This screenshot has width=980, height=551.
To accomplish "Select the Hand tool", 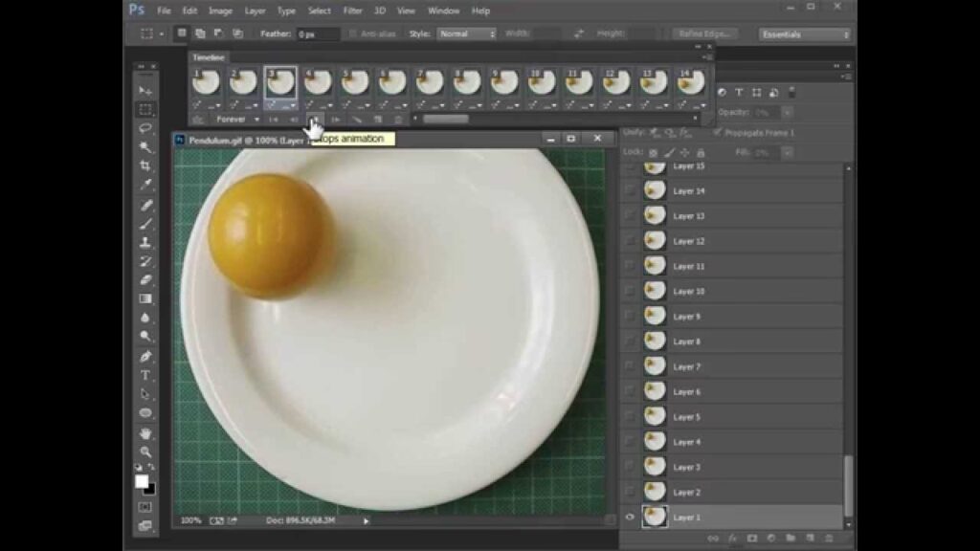I will tap(145, 432).
